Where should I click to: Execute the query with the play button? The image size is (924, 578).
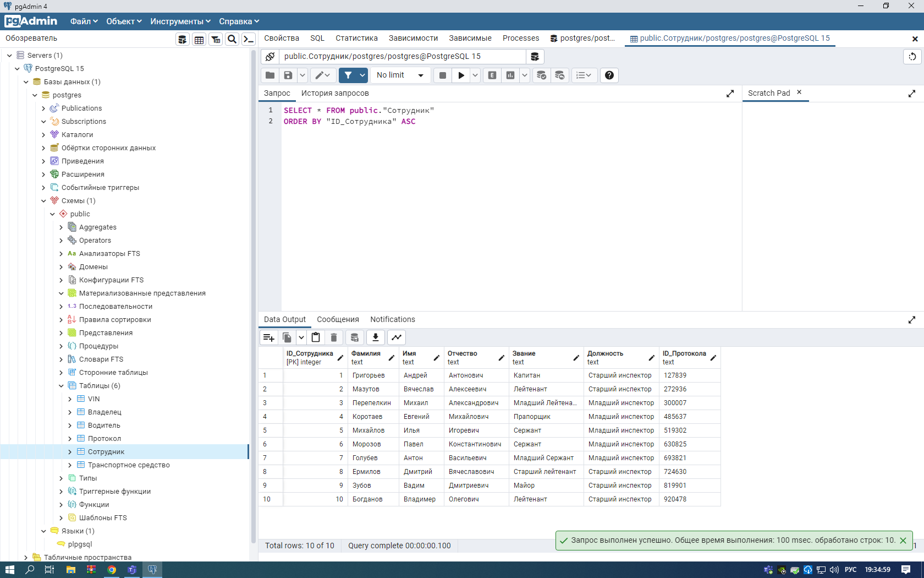click(x=461, y=75)
